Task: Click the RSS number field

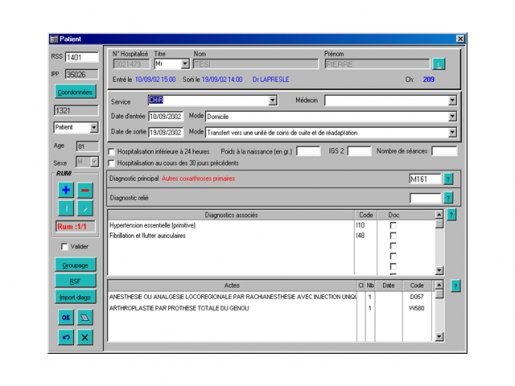Action: click(x=82, y=57)
